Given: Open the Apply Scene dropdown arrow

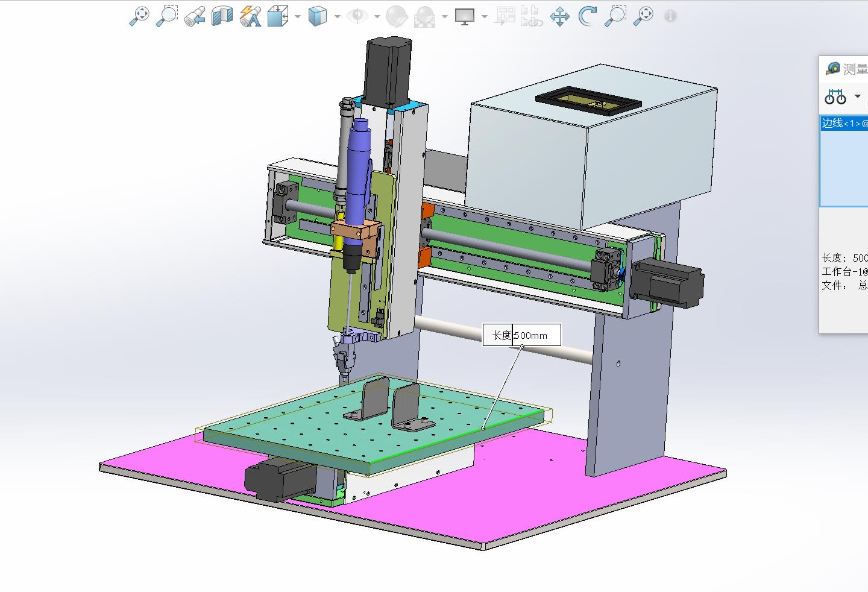Looking at the screenshot, I should click(x=444, y=16).
